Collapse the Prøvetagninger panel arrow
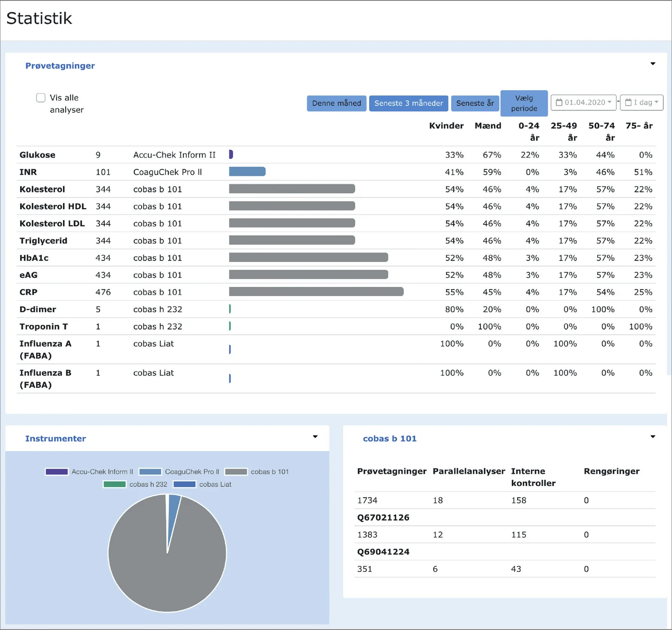Image resolution: width=672 pixels, height=630 pixels. click(x=653, y=64)
